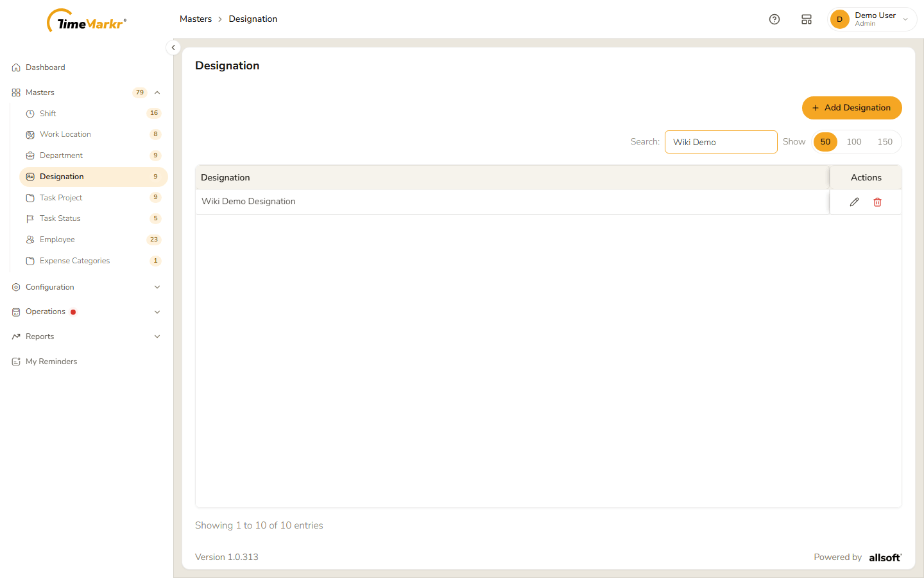This screenshot has height=578, width=924.
Task: Collapse the sidebar with the arrow icon
Action: pos(173,48)
